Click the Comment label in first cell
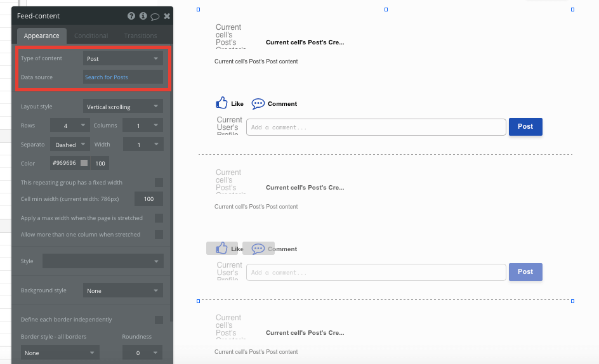The width and height of the screenshot is (599, 364). [x=282, y=104]
